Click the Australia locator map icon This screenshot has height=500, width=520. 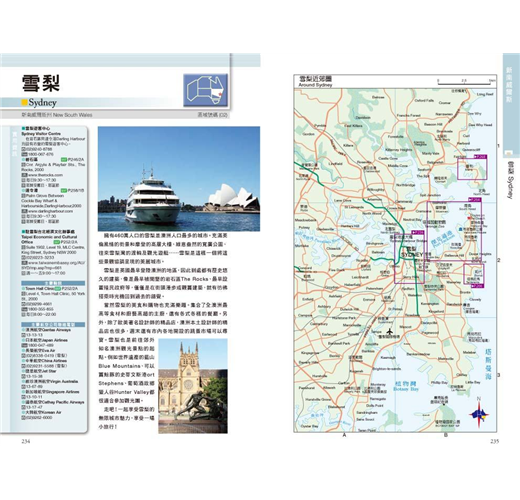206,90
